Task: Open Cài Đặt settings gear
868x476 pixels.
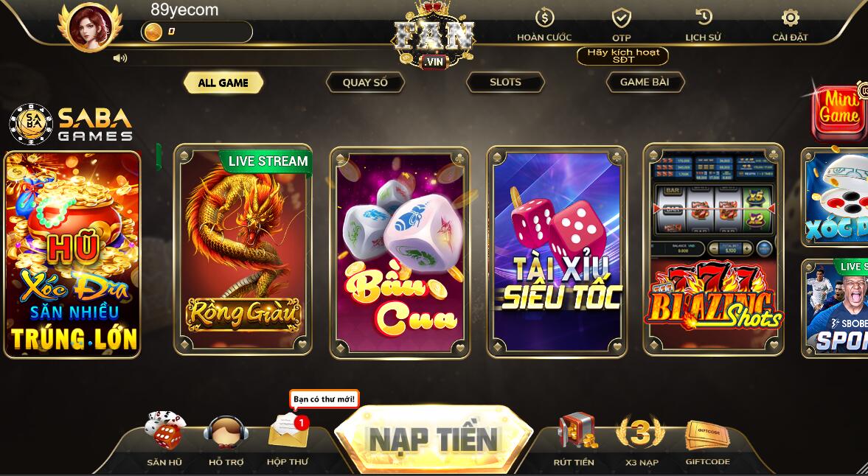Action: click(x=790, y=18)
